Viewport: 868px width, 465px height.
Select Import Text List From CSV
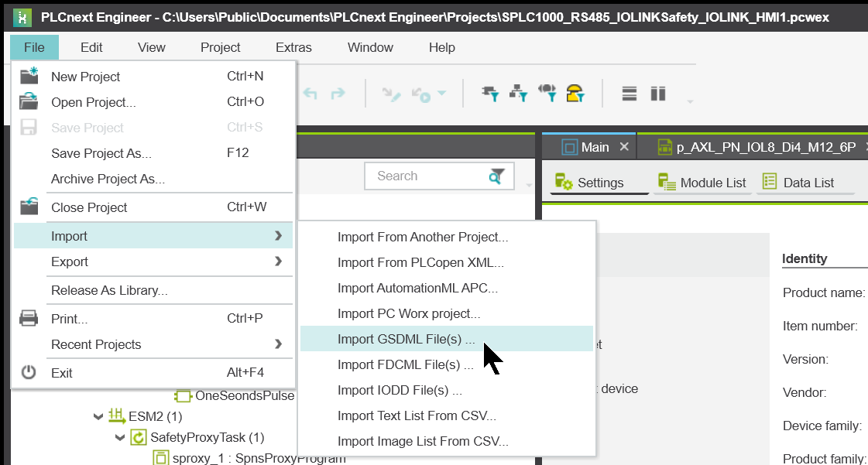point(447,415)
